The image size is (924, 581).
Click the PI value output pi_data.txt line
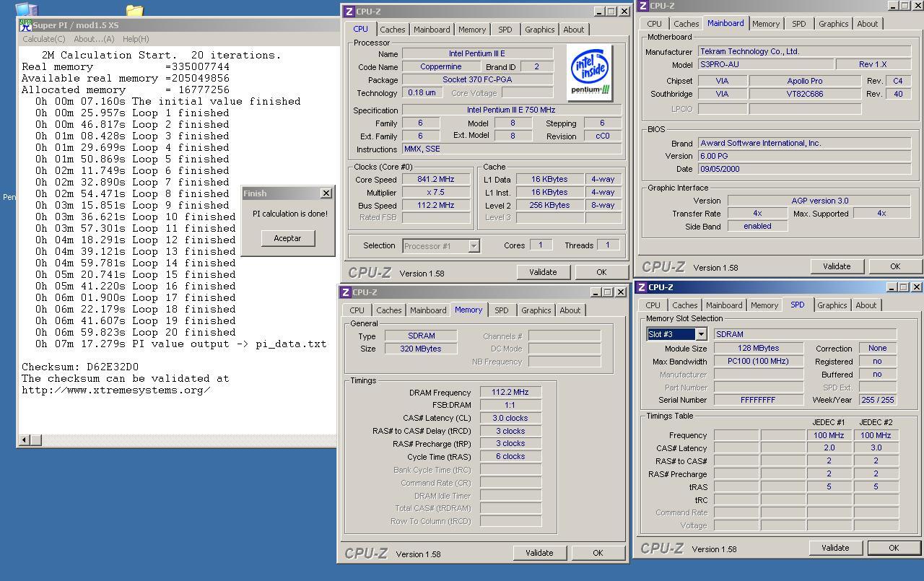pyautogui.click(x=181, y=344)
